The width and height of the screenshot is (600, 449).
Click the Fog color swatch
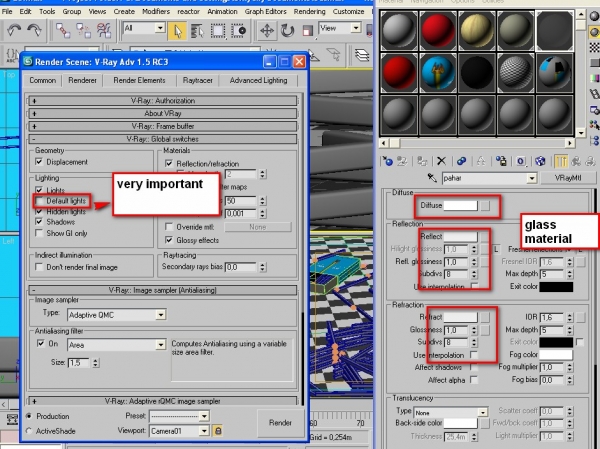pos(556,354)
